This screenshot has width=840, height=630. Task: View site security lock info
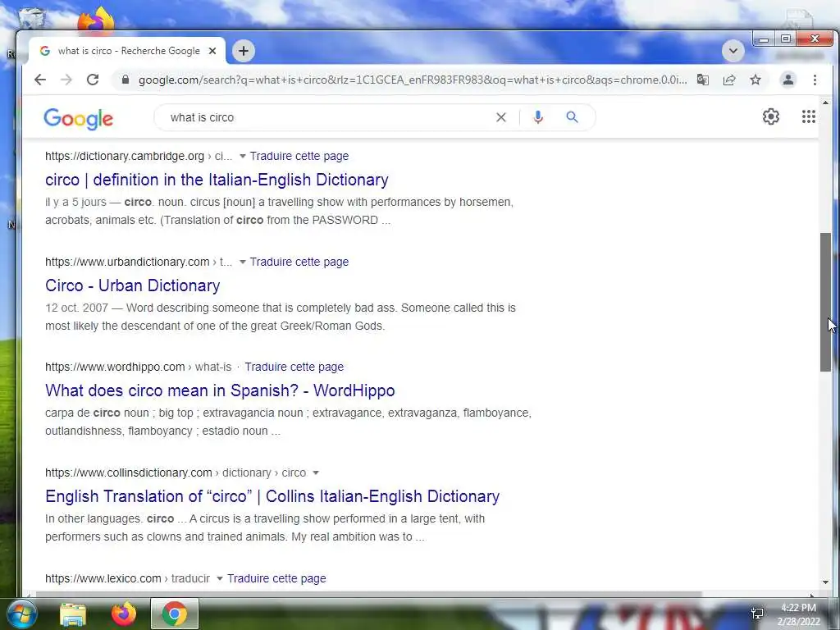pos(126,80)
